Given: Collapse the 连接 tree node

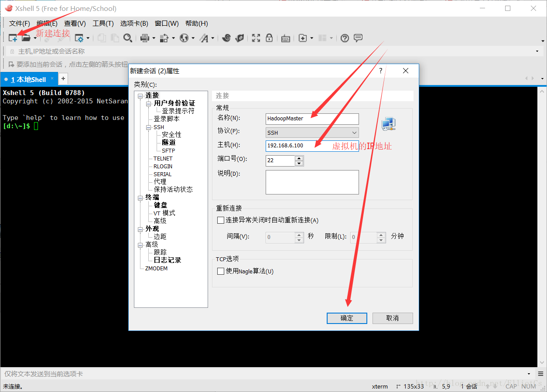Looking at the screenshot, I should [140, 95].
